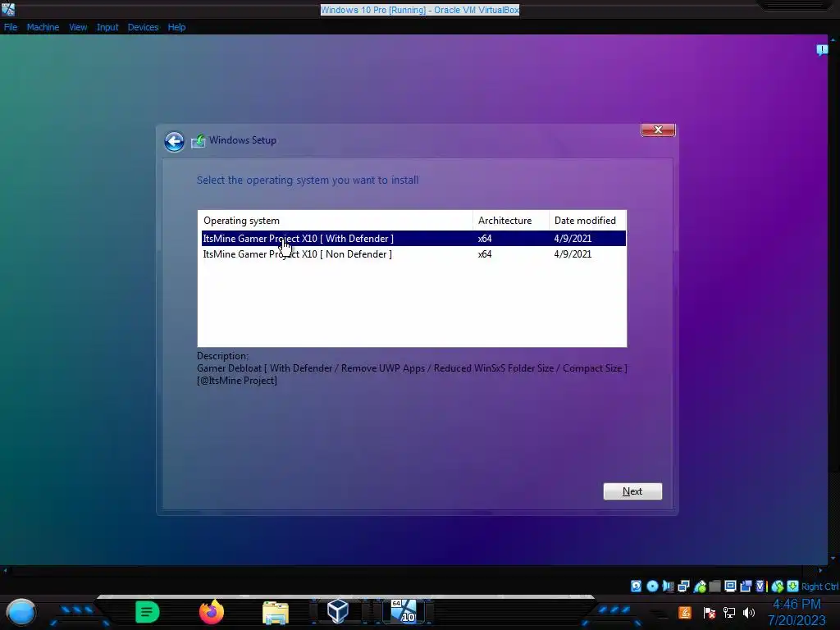840x630 pixels.
Task: Click x64 in the Non Defender row
Action: (485, 254)
